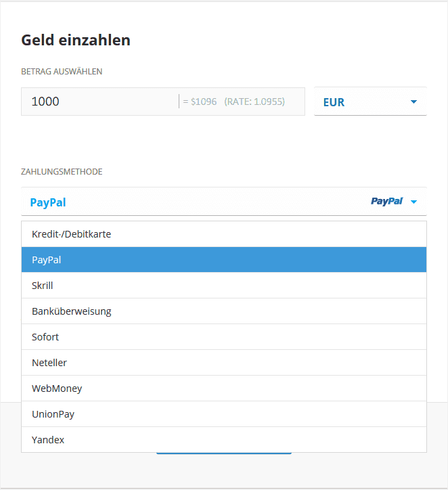Click the PayPal logo in the payment selector
Viewport: 448px width, 490px height.
[386, 202]
